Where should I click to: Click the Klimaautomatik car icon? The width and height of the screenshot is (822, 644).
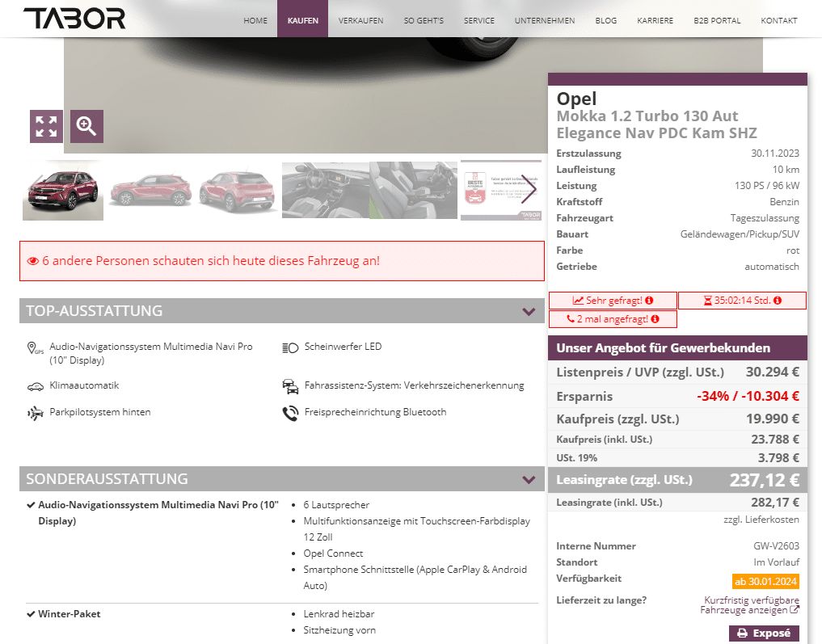(x=35, y=387)
